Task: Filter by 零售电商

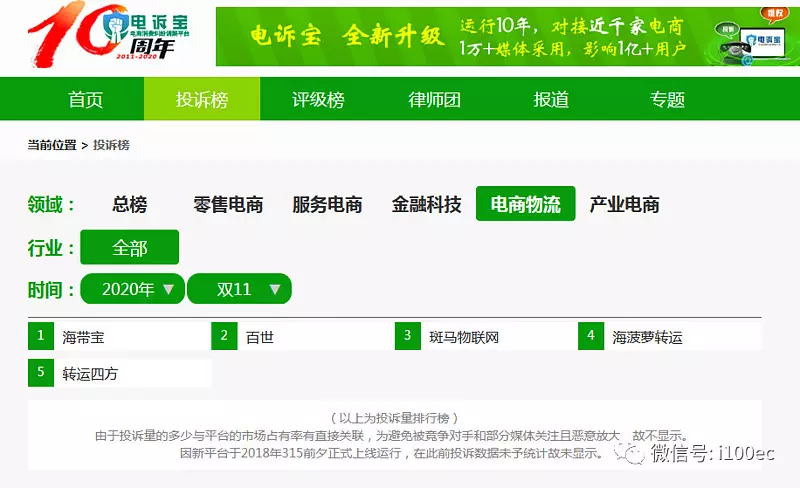Action: point(228,204)
